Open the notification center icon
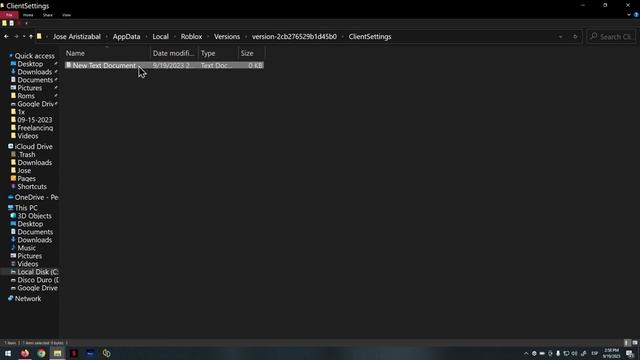The height and width of the screenshot is (360, 640). (x=630, y=353)
